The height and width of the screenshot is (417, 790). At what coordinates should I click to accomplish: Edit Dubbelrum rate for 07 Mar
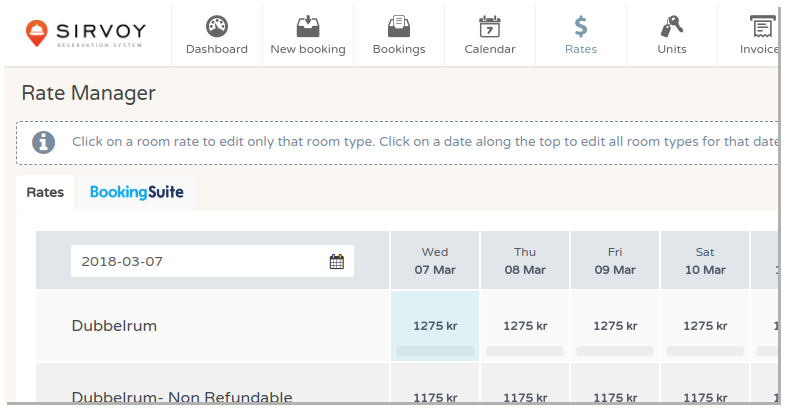click(435, 326)
